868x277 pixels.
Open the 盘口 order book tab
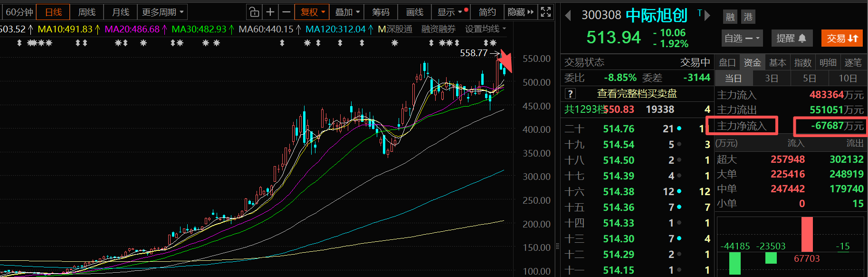(727, 62)
